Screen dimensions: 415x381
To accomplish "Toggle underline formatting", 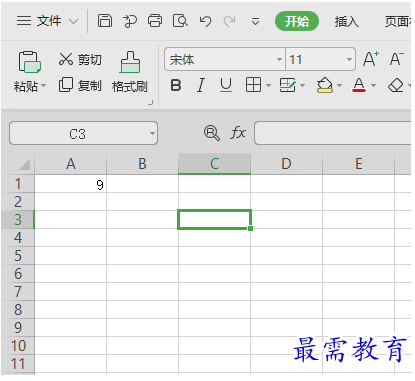I will [x=226, y=85].
